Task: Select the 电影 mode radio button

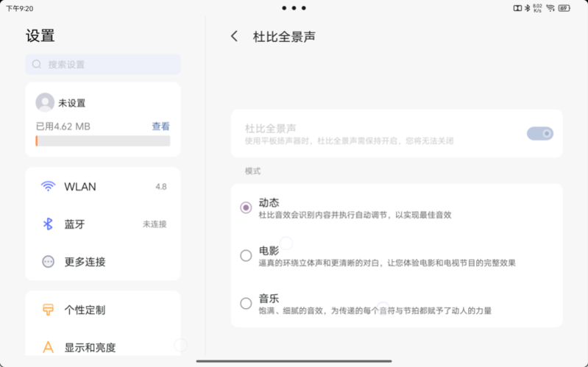Action: tap(246, 256)
